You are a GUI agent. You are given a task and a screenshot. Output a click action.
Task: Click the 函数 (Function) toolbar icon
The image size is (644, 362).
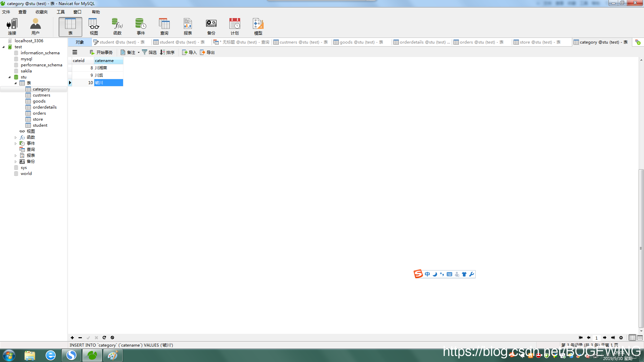(x=117, y=26)
